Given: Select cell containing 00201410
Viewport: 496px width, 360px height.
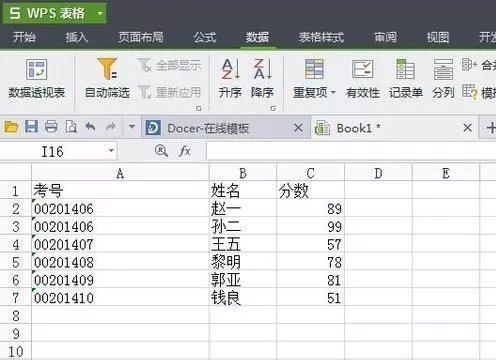Looking at the screenshot, I should click(120, 298).
